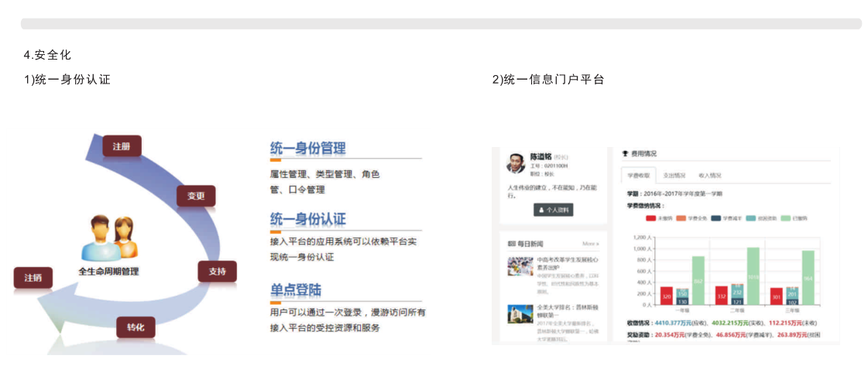Toggle the green 已缴纳 legend series

tap(784, 218)
